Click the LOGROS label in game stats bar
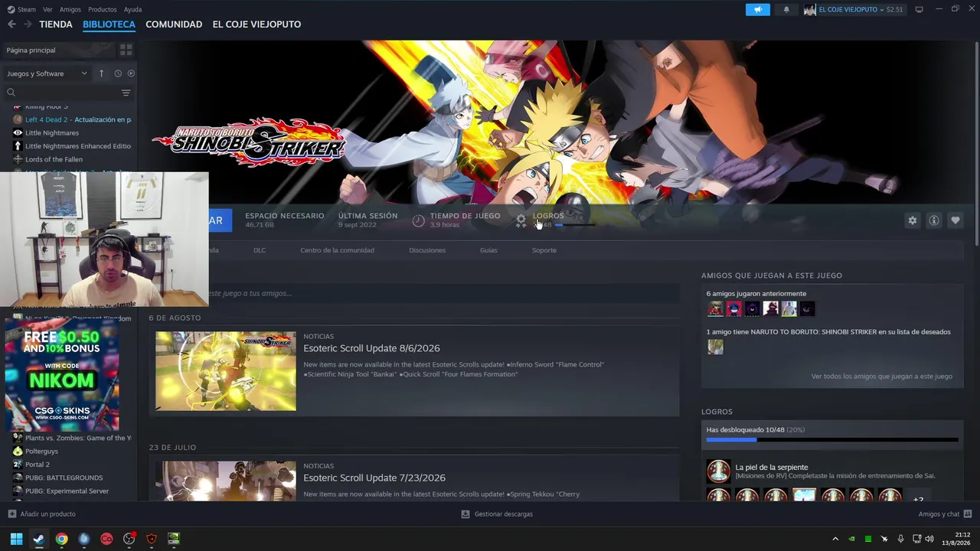 [548, 216]
